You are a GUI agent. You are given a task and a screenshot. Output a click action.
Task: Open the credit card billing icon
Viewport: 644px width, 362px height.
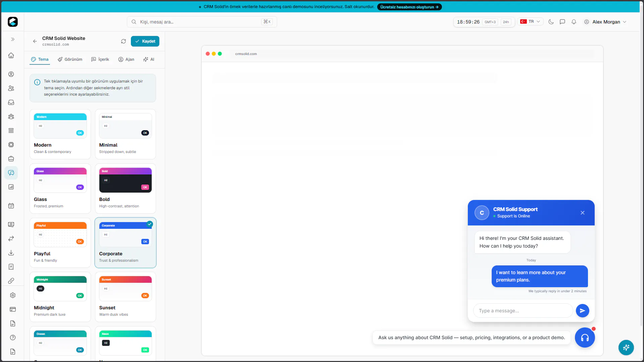(x=13, y=309)
